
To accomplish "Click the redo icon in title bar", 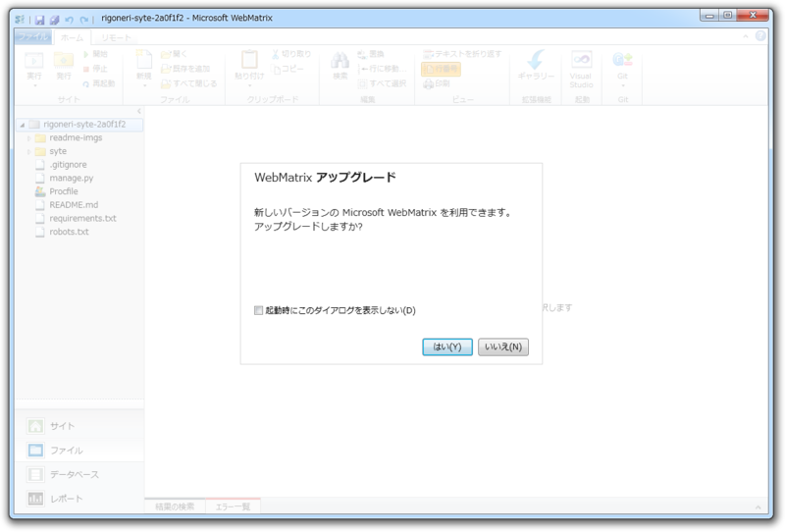I will [x=83, y=20].
